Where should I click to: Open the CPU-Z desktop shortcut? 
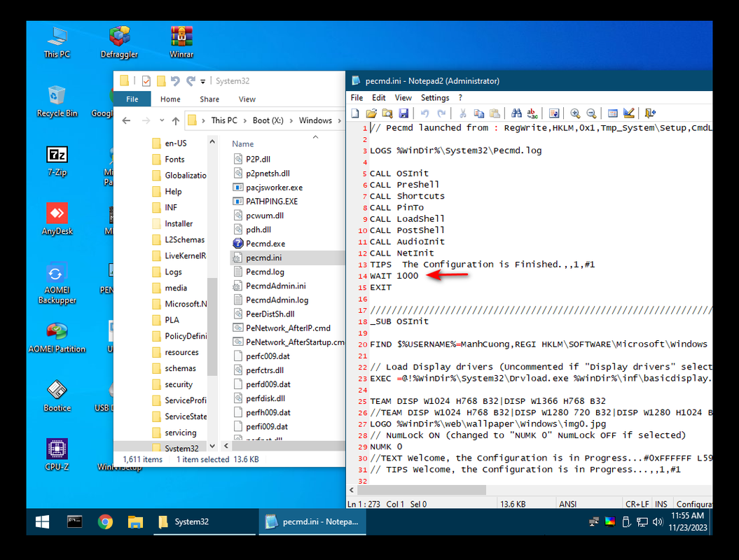57,454
